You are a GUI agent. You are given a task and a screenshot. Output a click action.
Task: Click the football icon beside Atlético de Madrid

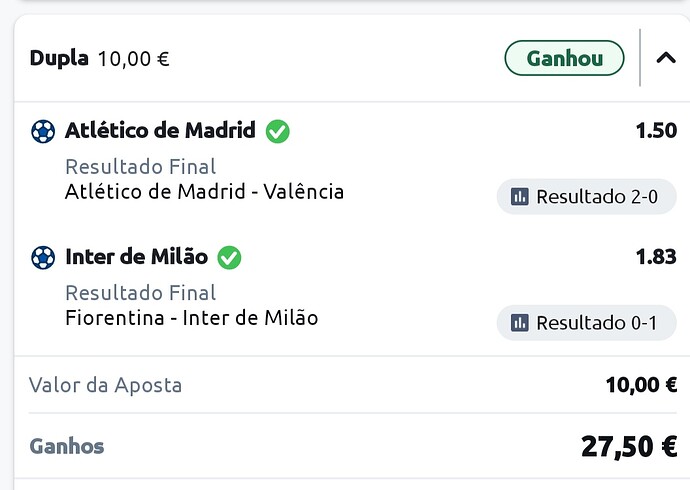coord(43,131)
